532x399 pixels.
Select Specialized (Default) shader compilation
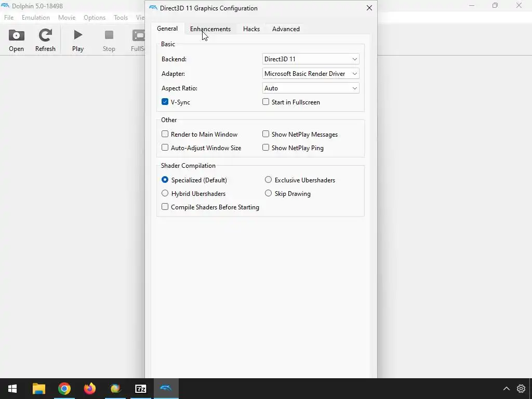coord(165,180)
